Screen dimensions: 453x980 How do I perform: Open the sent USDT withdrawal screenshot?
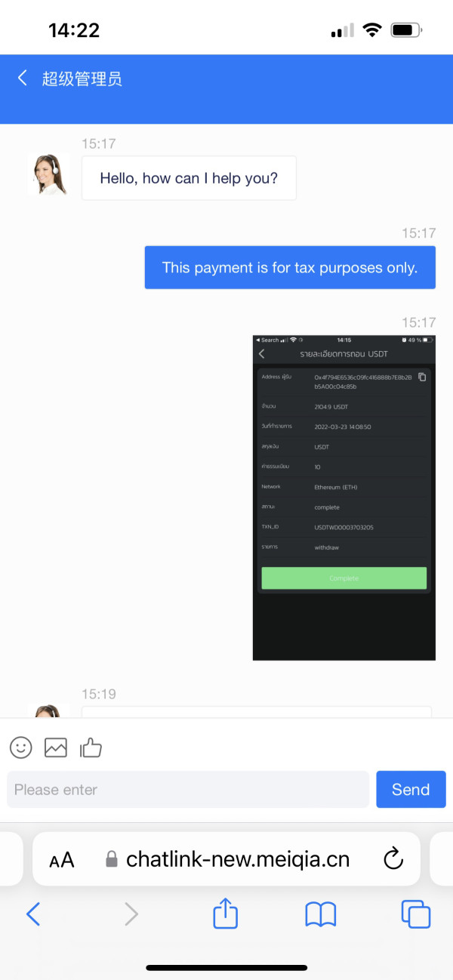tap(344, 498)
